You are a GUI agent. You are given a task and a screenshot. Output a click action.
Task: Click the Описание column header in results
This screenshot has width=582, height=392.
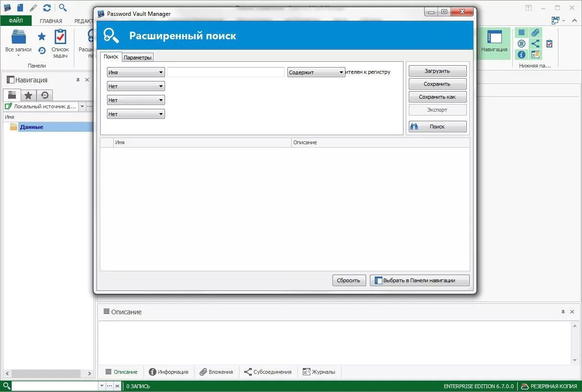click(380, 142)
